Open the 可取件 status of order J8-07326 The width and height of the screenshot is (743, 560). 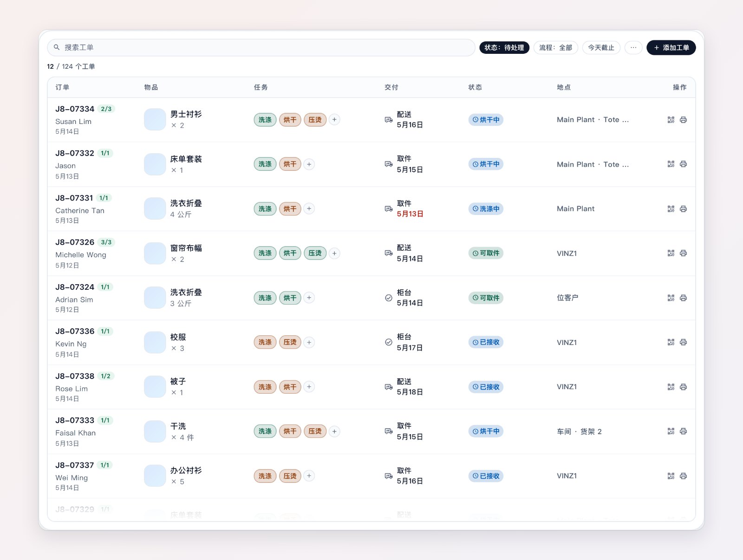pos(486,253)
